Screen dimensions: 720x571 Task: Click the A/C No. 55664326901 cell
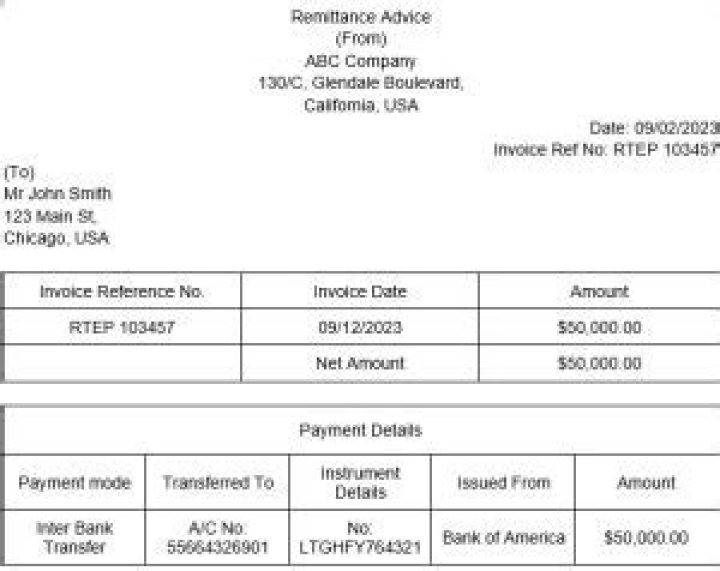(x=217, y=537)
